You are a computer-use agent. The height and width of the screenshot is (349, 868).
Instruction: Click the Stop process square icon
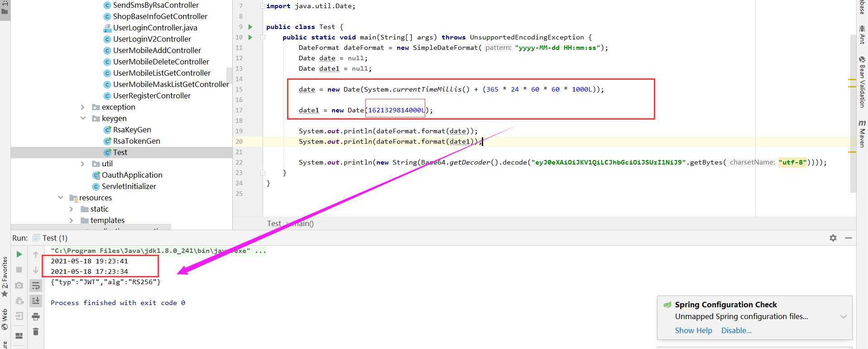click(x=19, y=270)
